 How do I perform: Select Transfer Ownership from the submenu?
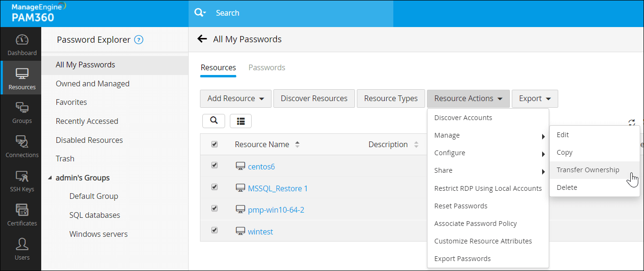pyautogui.click(x=588, y=170)
